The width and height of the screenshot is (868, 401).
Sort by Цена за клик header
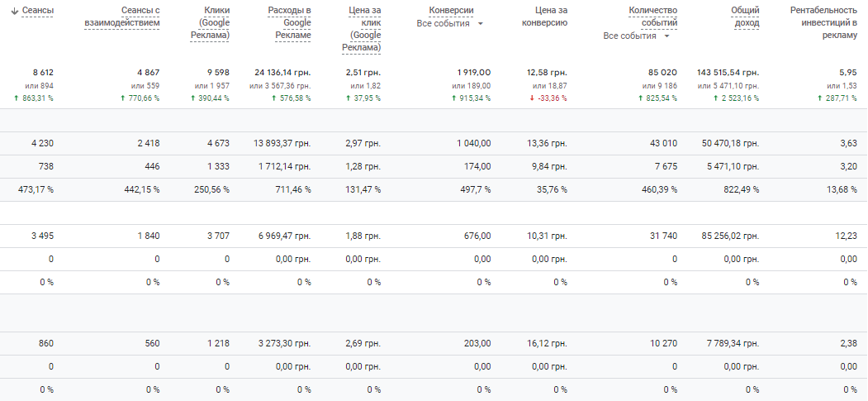[x=362, y=30]
